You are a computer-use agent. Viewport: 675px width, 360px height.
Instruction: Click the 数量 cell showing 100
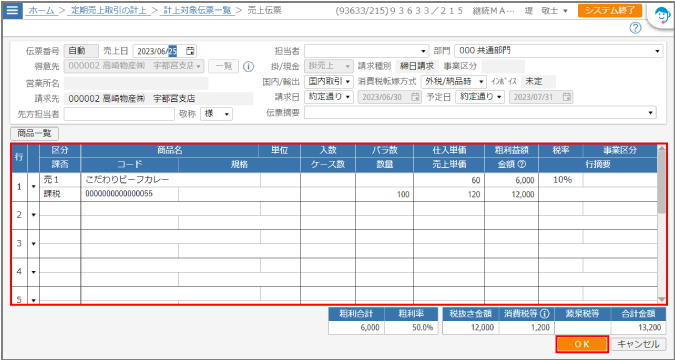tap(384, 194)
